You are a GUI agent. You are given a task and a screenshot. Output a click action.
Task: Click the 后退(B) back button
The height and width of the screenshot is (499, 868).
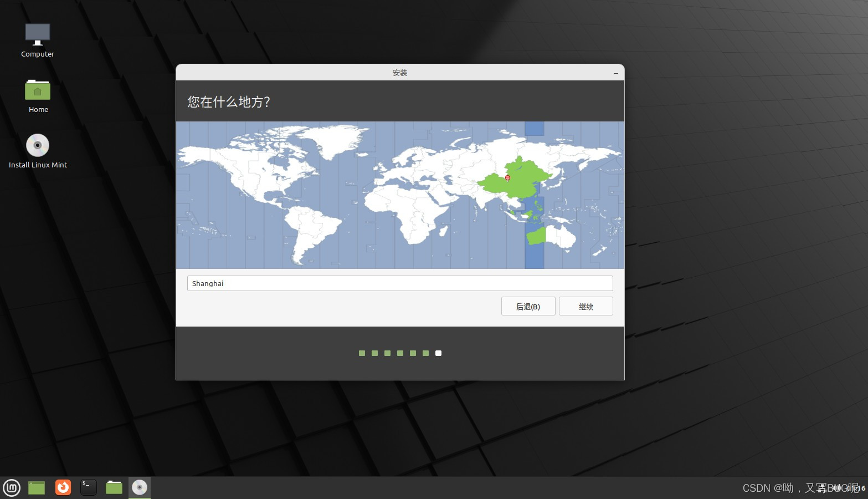coord(528,306)
